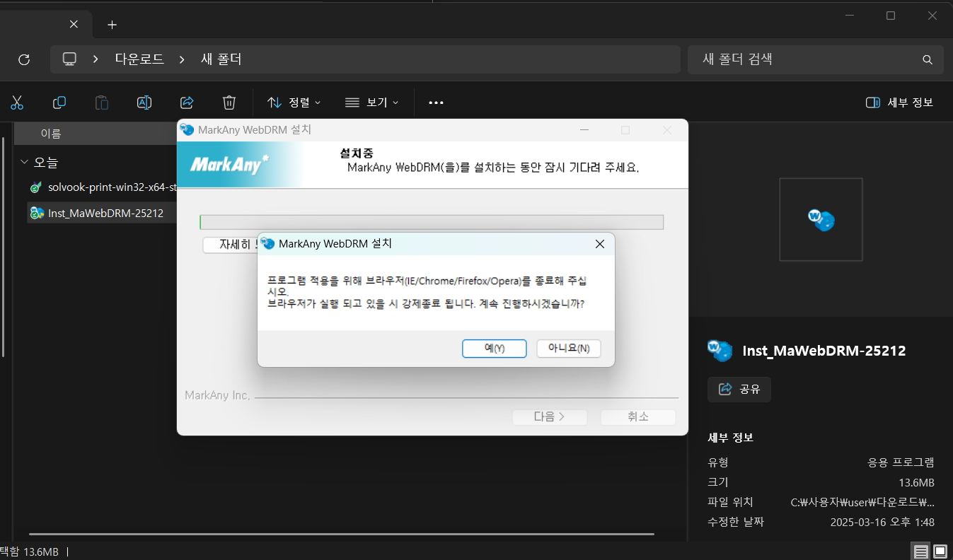The width and height of the screenshot is (953, 560).
Task: Click the search magnifier icon
Action: pos(928,59)
